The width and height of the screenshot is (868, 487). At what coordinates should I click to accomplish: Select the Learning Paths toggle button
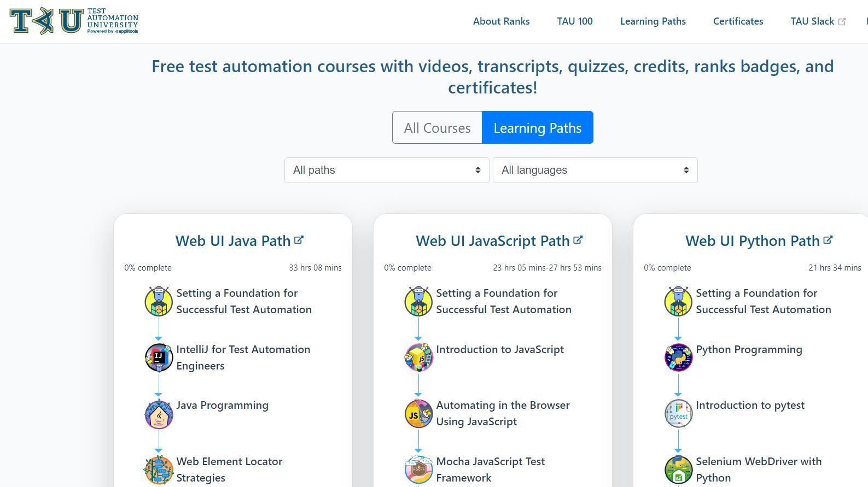[537, 128]
